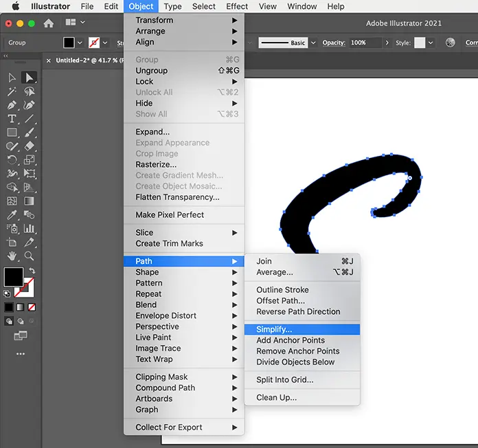Set paint to None mode

32,306
